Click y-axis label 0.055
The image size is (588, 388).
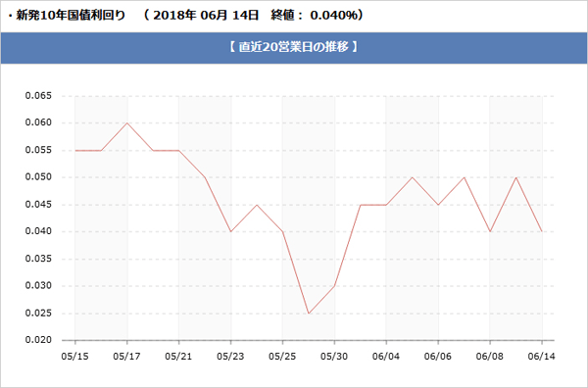(38, 150)
